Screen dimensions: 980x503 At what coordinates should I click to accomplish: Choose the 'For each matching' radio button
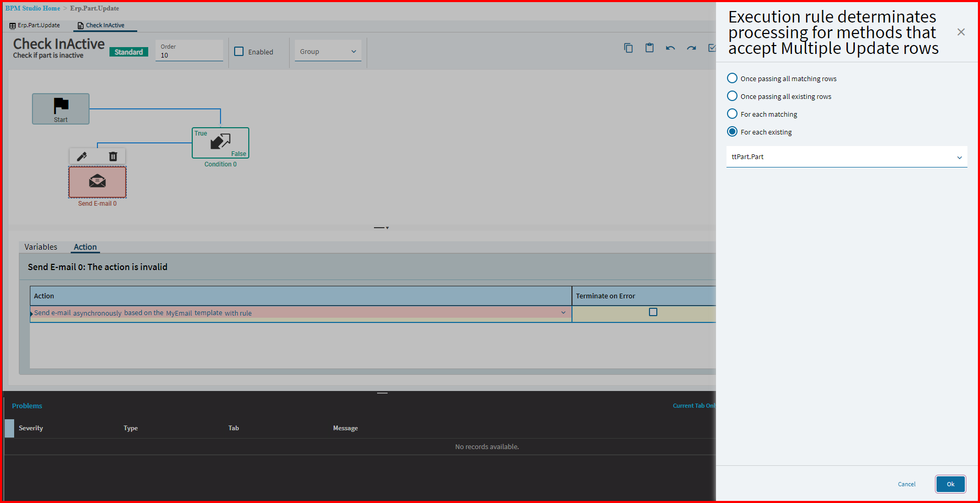pos(732,114)
